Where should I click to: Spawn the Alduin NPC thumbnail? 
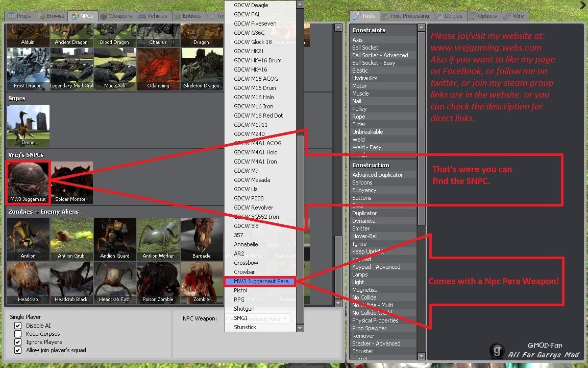click(28, 35)
